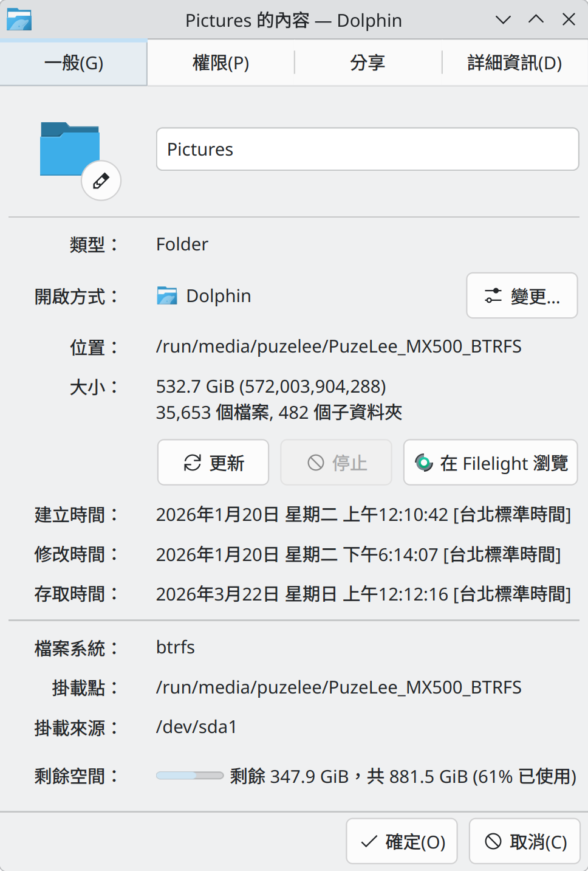Screen dimensions: 588x871
Task: Click the sliders icon on 變更 button
Action: click(x=493, y=296)
